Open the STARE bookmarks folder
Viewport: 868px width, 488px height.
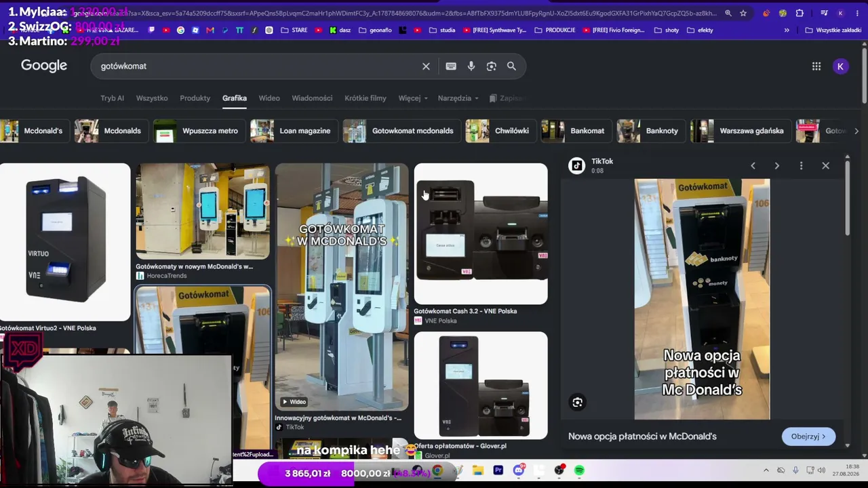pyautogui.click(x=294, y=30)
